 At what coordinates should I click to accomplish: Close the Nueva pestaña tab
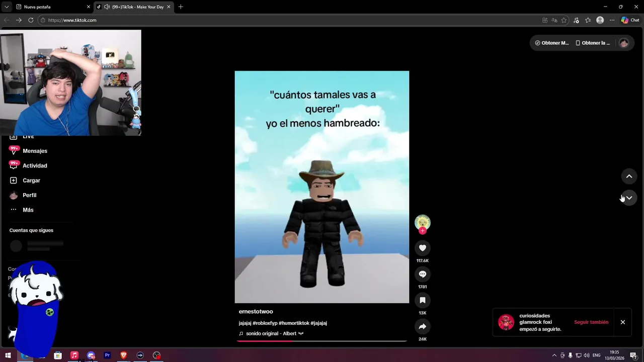click(x=89, y=7)
